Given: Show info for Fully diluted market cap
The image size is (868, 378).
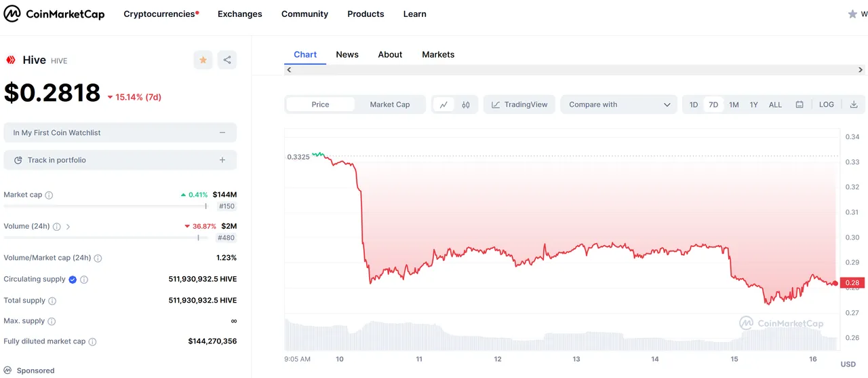Looking at the screenshot, I should tap(92, 342).
